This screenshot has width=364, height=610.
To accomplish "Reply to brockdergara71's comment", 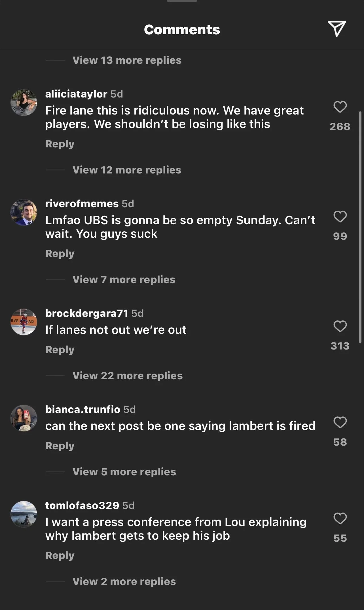I will (x=60, y=350).
